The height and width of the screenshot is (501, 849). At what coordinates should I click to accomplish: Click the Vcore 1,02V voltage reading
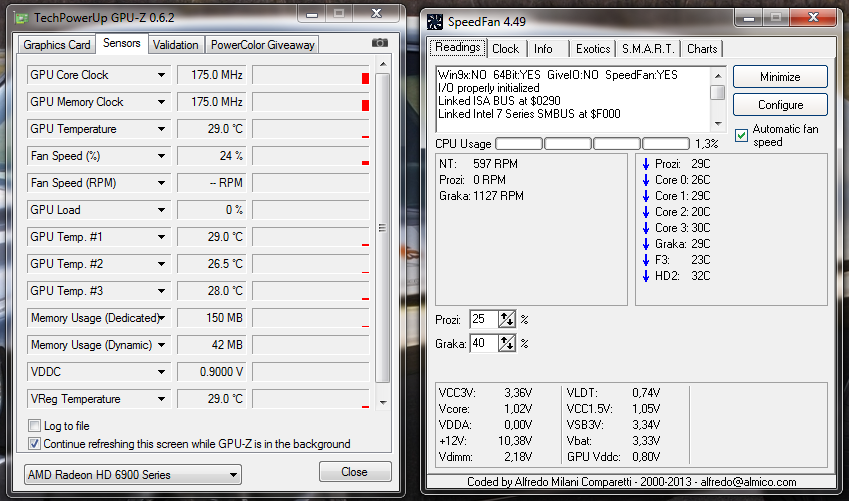point(485,409)
